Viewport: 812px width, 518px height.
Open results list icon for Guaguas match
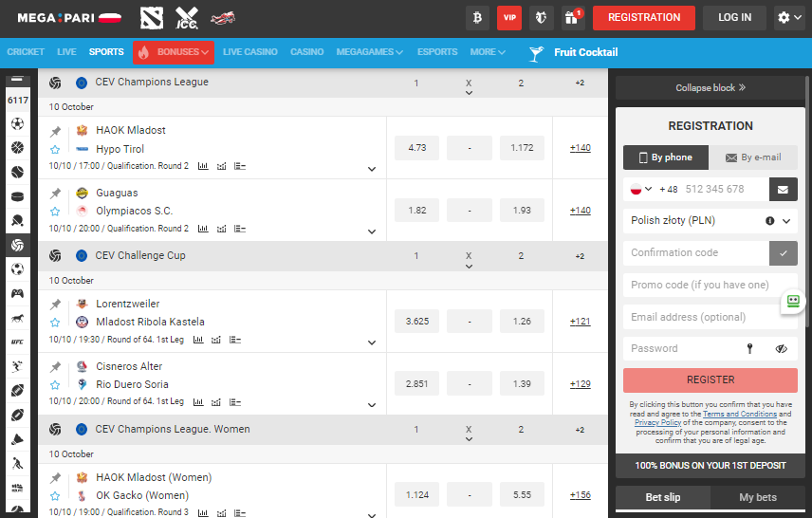240,229
